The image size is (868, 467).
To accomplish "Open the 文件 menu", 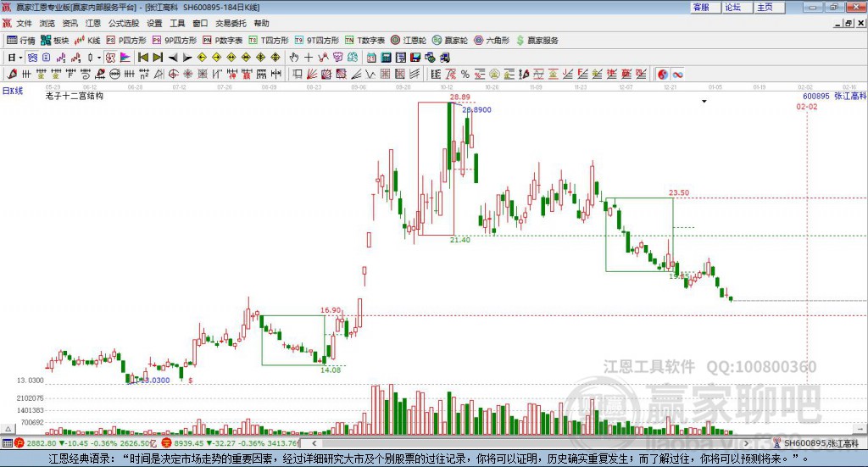I will (24, 23).
